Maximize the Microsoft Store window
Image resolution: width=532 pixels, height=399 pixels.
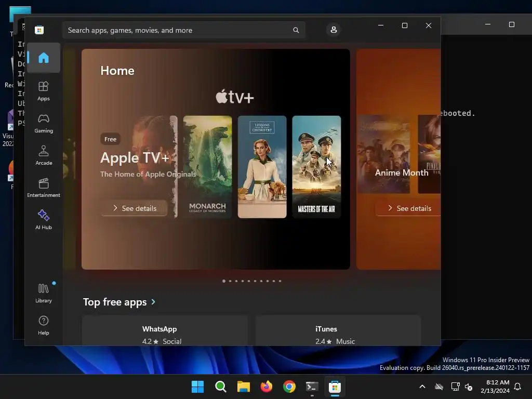(x=404, y=25)
